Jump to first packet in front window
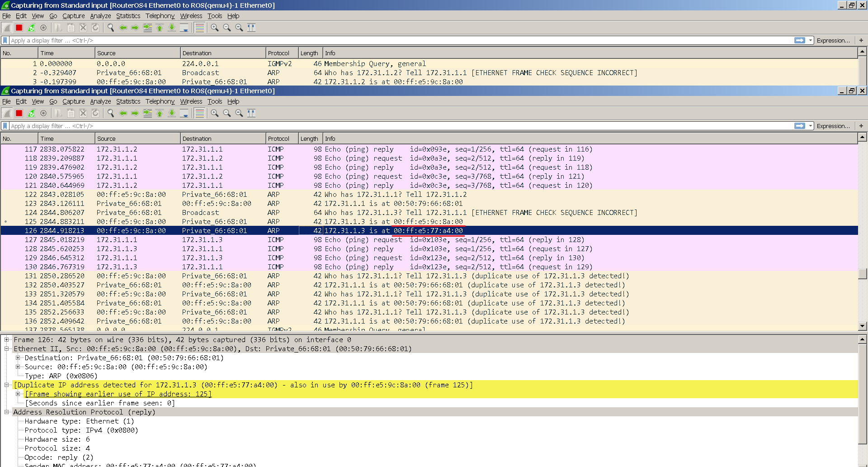The width and height of the screenshot is (868, 467). pyautogui.click(x=160, y=113)
